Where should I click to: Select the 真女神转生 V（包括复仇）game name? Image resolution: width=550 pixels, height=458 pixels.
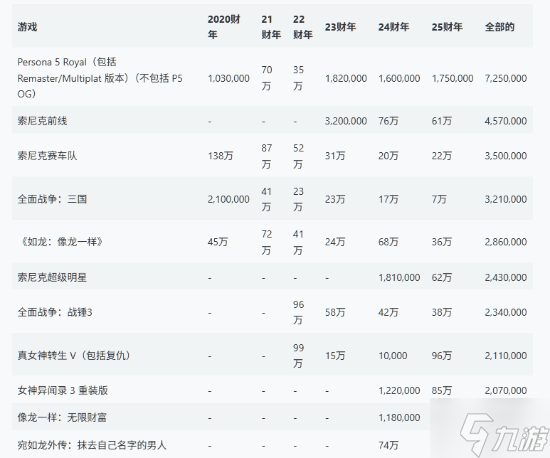tap(74, 356)
